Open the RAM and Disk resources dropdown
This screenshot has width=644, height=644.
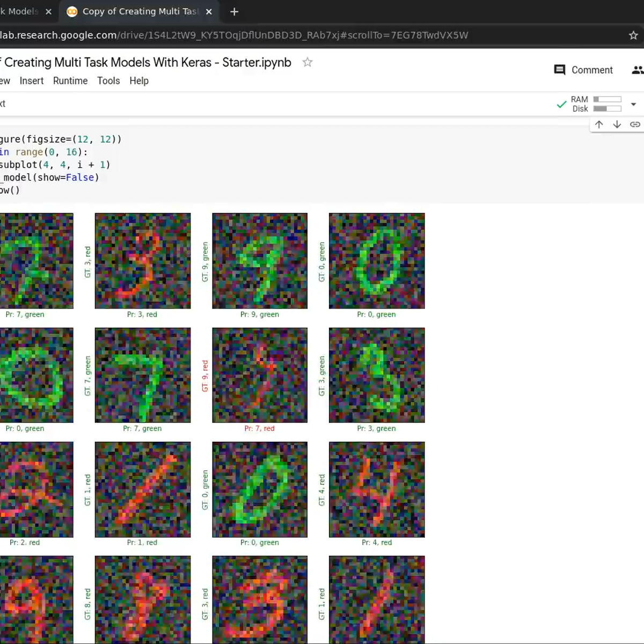(x=633, y=104)
